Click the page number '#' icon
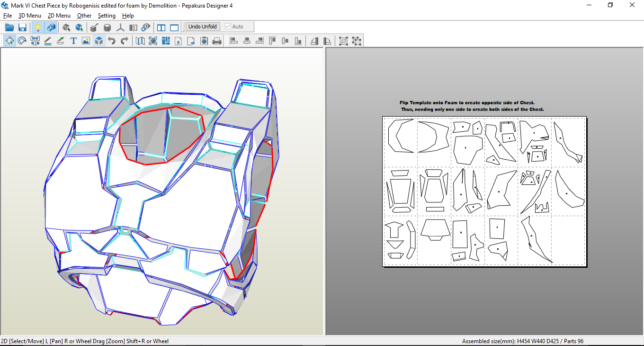 (179, 41)
